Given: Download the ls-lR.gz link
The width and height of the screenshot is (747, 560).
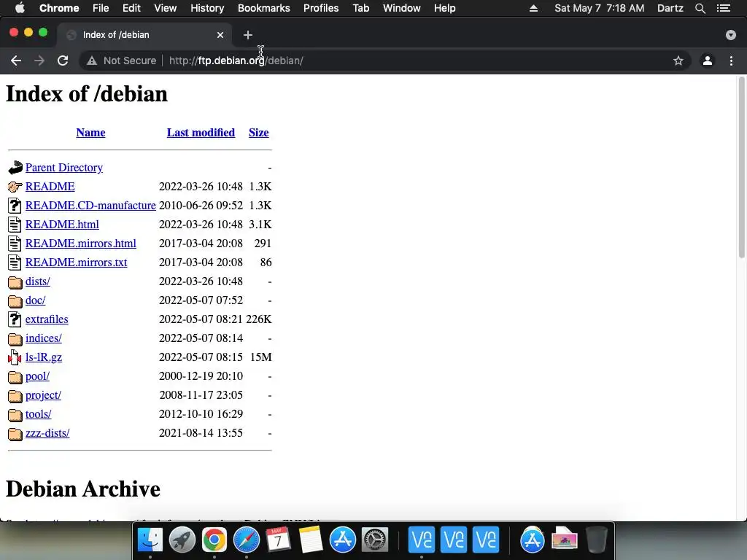Looking at the screenshot, I should 43,357.
